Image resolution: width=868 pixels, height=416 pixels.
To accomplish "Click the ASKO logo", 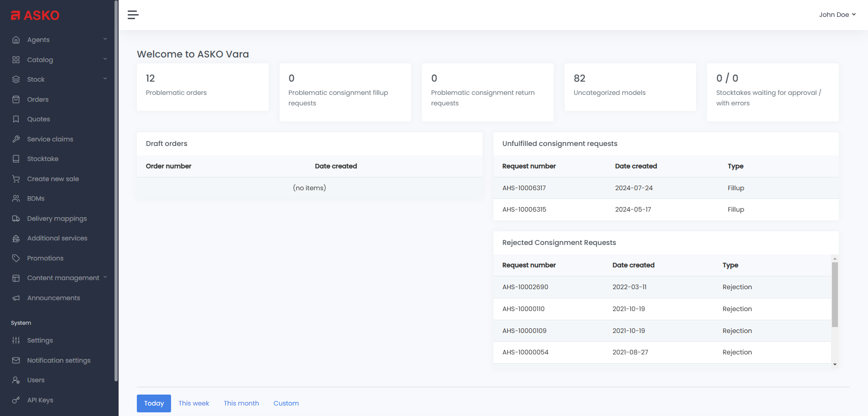I will pos(35,16).
